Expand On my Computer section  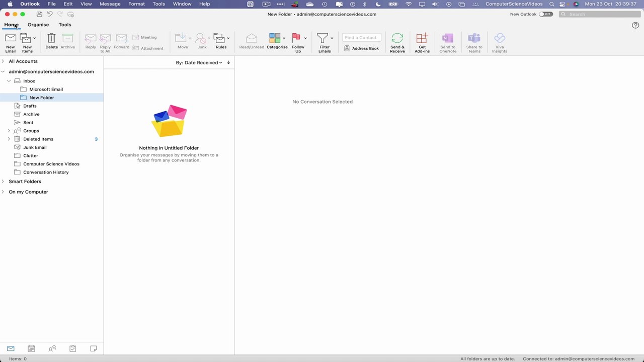pos(3,192)
